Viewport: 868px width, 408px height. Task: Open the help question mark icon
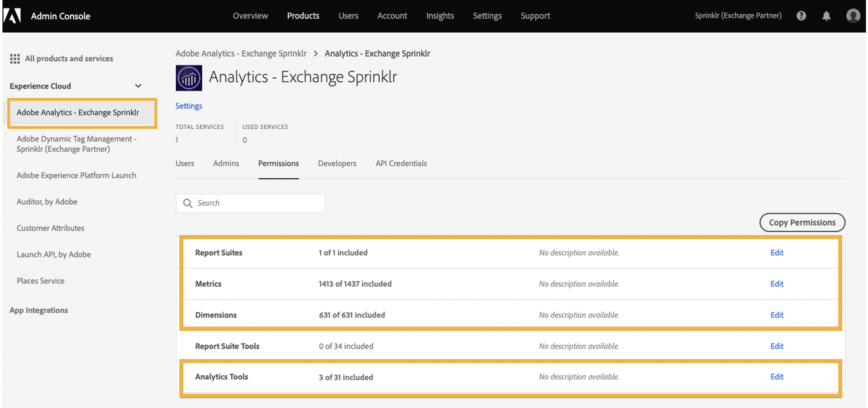pos(801,16)
